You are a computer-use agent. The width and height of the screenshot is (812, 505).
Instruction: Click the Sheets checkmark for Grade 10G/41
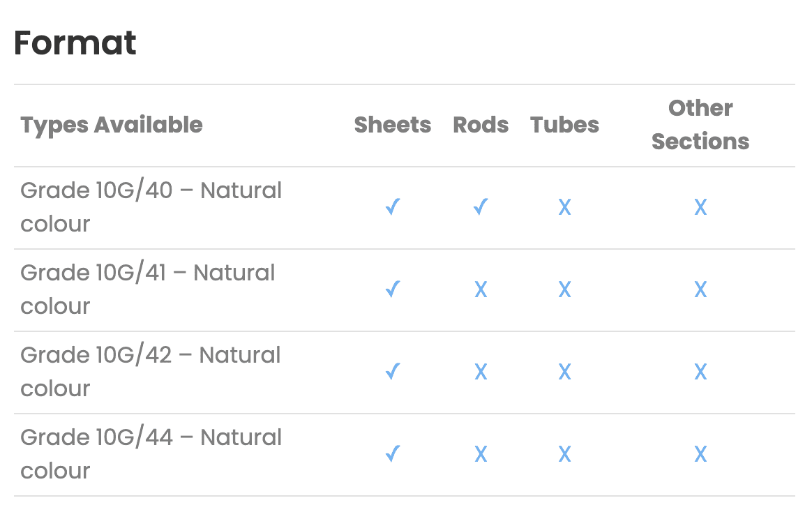393,289
